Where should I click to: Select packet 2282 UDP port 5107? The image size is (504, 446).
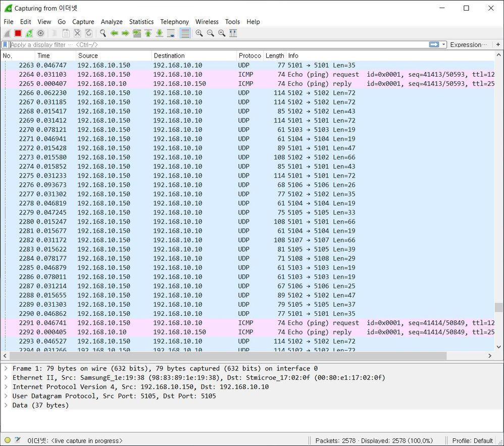point(247,240)
